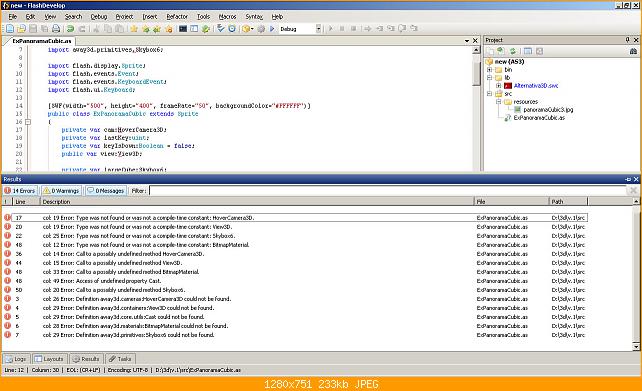Image resolution: width=642 pixels, height=391 pixels.
Task: Click the green puzzle piece icon
Action: 206,29
